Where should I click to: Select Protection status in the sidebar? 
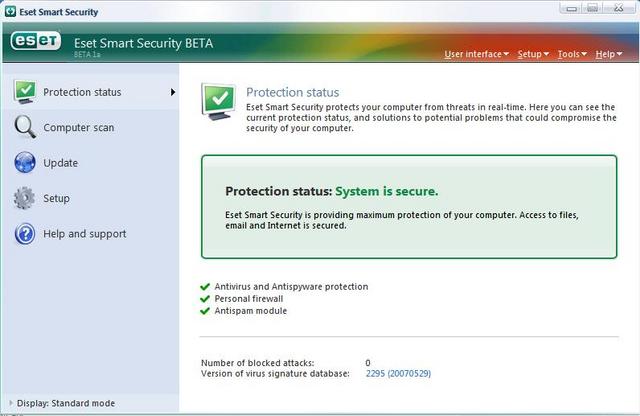point(91,92)
